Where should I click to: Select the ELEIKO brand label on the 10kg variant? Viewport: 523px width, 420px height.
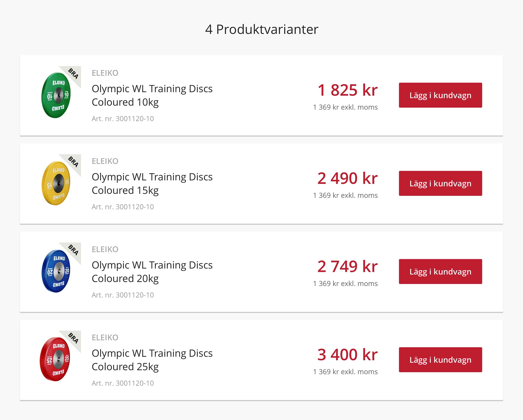click(x=105, y=73)
